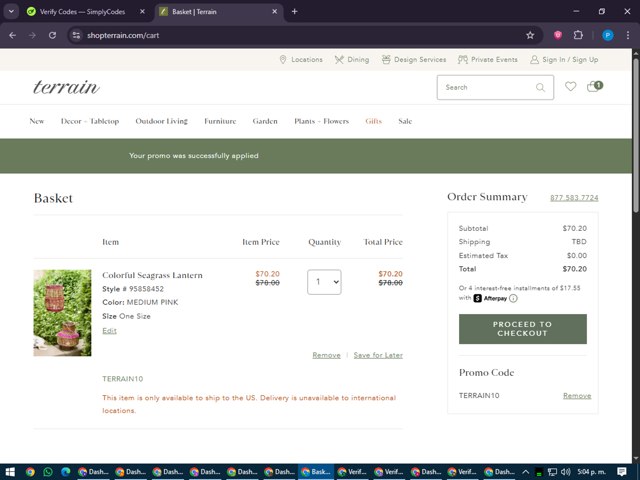
Task: Click Proceed to Checkout button
Action: 522,329
